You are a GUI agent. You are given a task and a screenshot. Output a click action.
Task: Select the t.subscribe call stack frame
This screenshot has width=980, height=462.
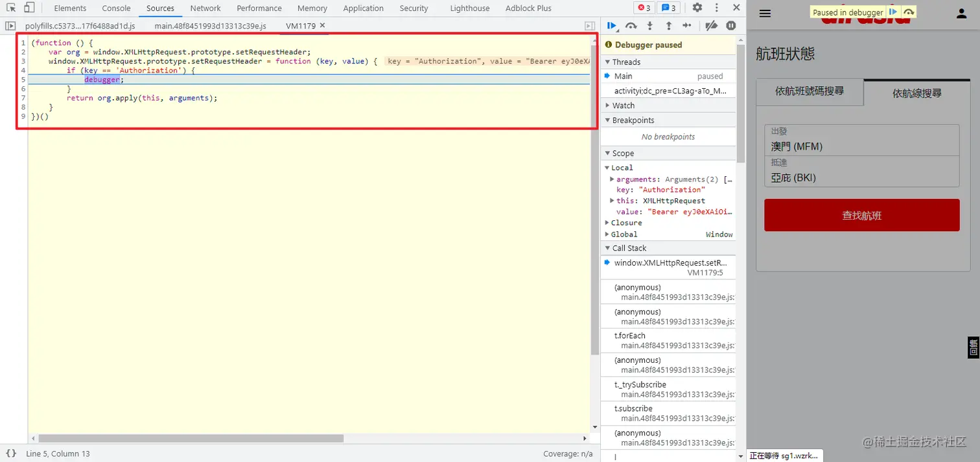(668, 413)
